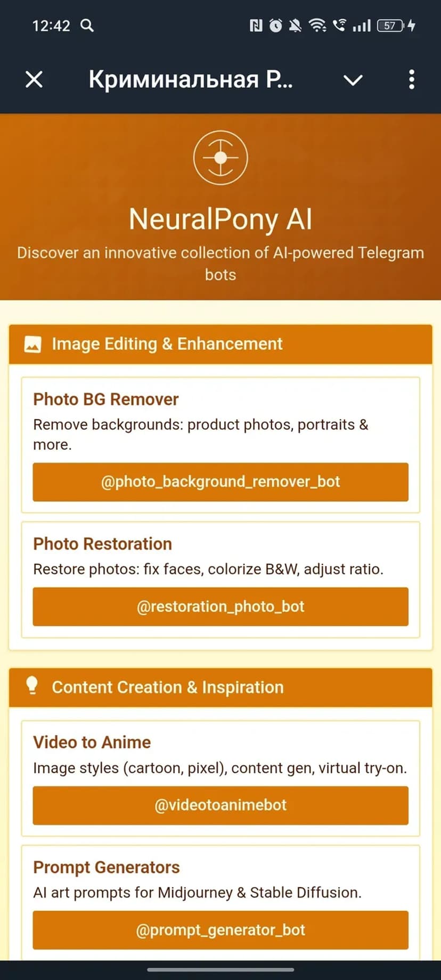Click the image icon beside Image Editing
The image size is (441, 980).
tap(32, 344)
